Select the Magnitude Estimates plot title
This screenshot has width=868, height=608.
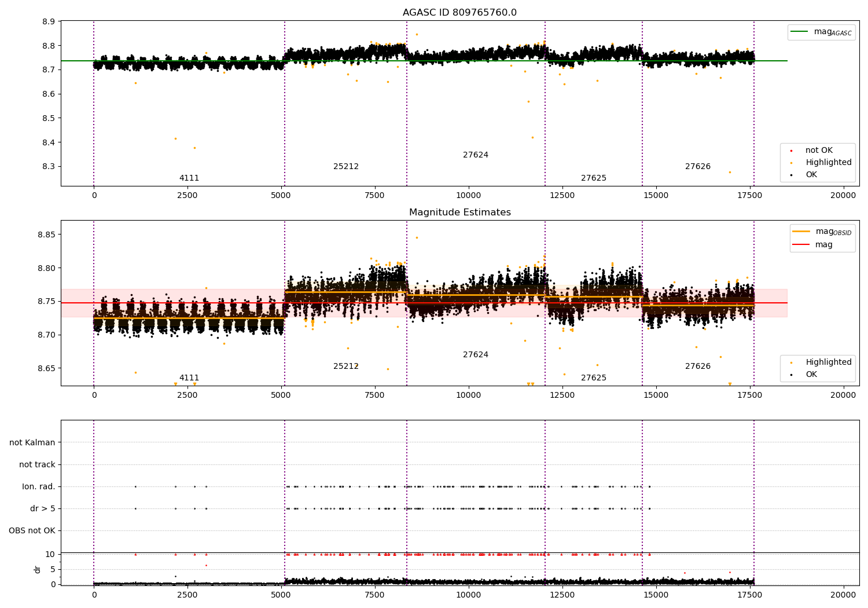click(459, 213)
